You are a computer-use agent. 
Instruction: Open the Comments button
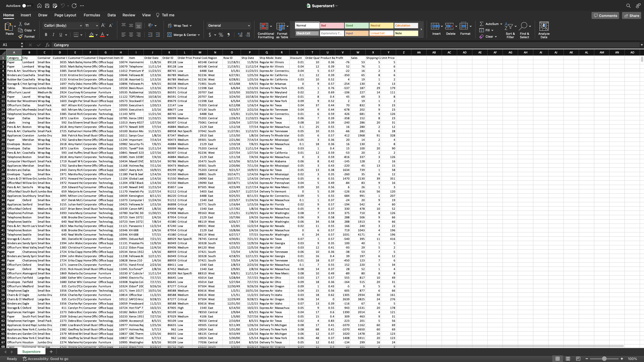(x=605, y=16)
